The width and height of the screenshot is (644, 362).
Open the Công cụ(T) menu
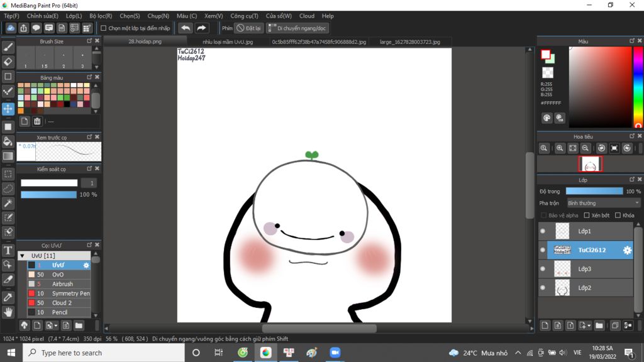244,16
